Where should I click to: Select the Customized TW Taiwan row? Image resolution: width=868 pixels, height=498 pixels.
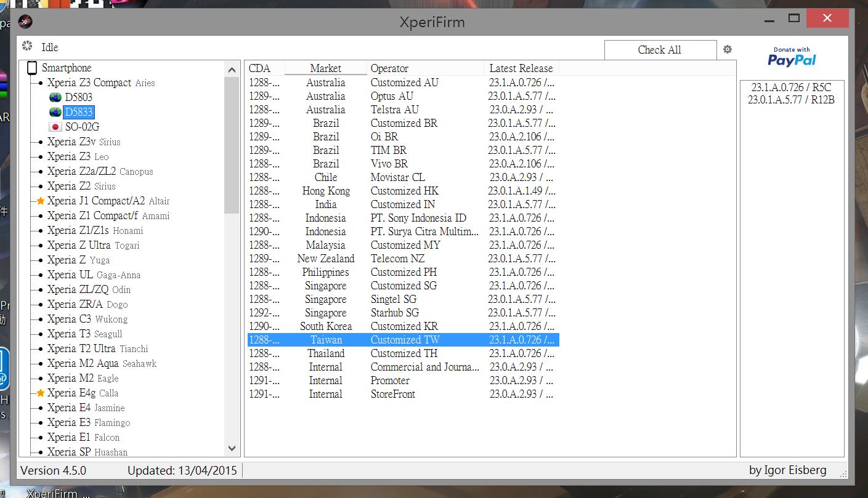403,340
